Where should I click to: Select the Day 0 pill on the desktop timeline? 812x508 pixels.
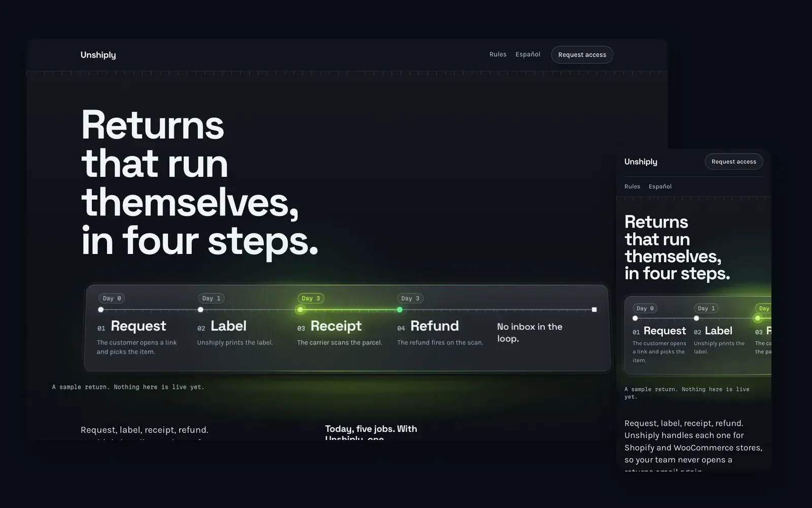point(112,298)
